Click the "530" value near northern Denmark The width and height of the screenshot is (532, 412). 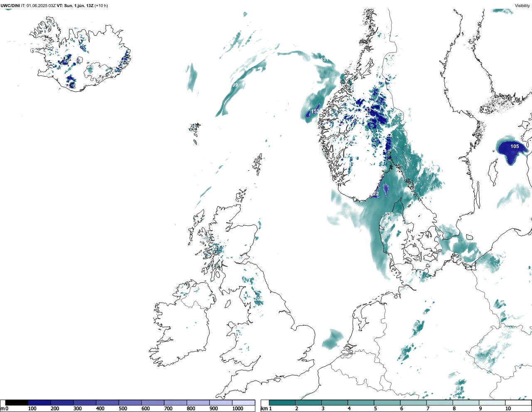(x=389, y=214)
